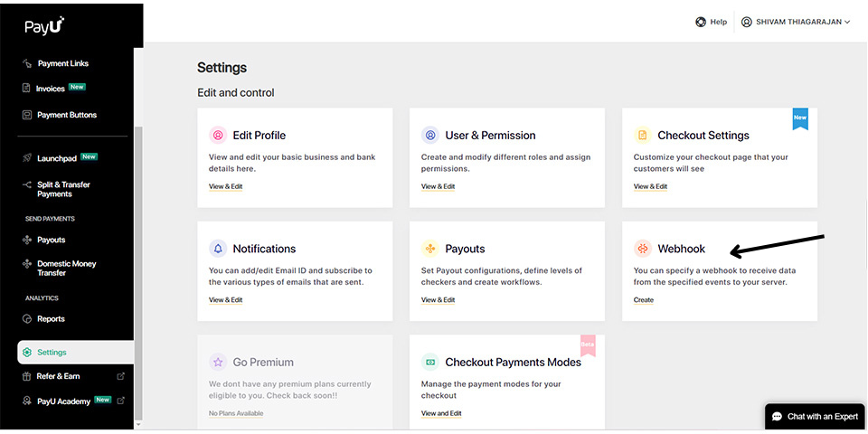This screenshot has width=868, height=434.
Task: Click the Webhook card icon
Action: [643, 249]
